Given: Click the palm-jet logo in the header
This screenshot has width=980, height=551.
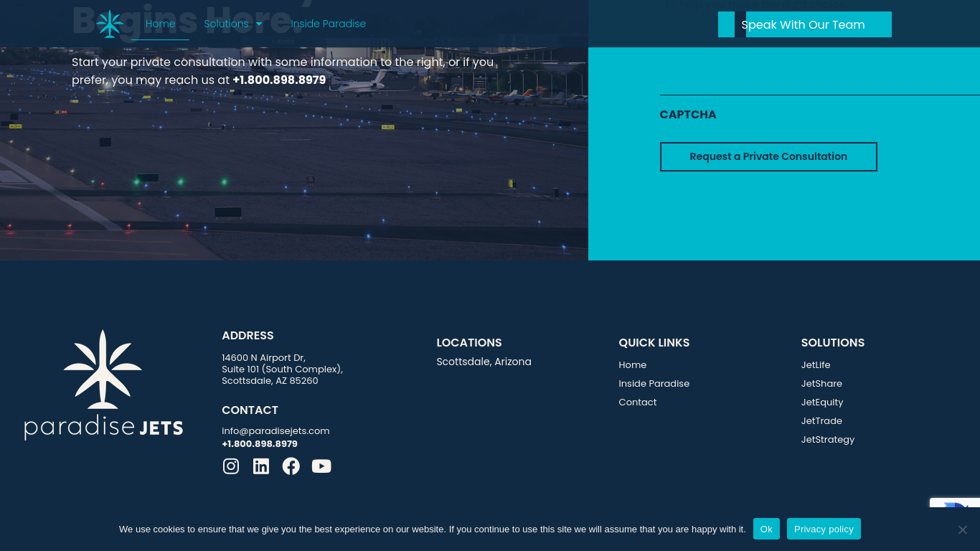Looking at the screenshot, I should (110, 24).
